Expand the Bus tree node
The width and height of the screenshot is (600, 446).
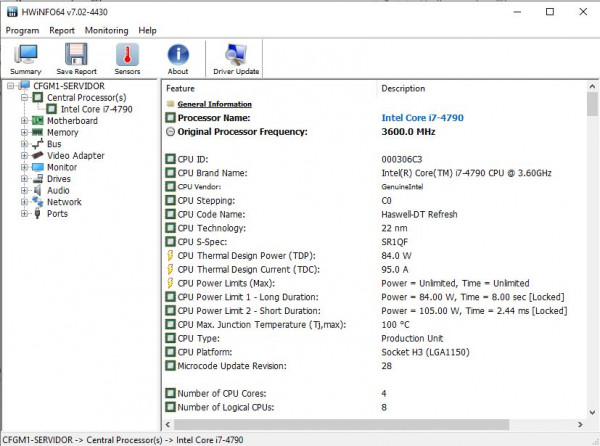point(24,144)
